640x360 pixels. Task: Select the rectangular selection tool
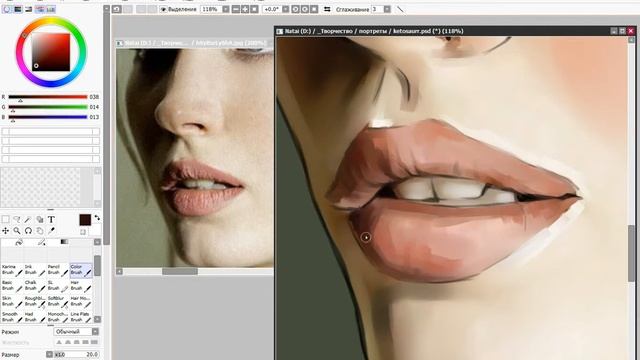pyautogui.click(x=6, y=220)
